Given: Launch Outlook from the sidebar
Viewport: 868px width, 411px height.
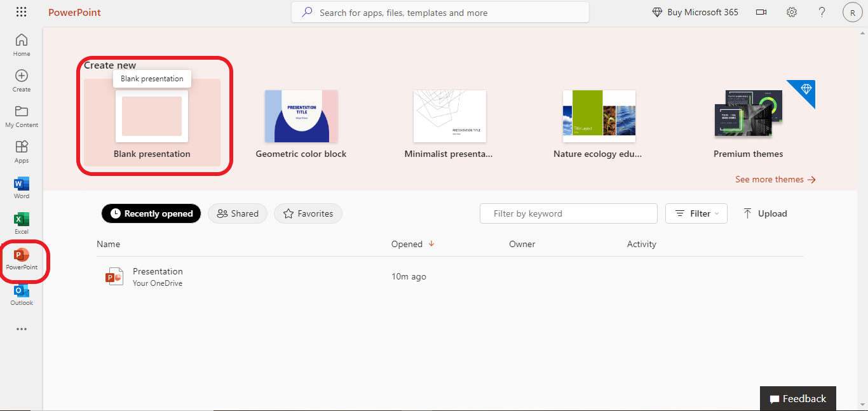Looking at the screenshot, I should point(22,295).
